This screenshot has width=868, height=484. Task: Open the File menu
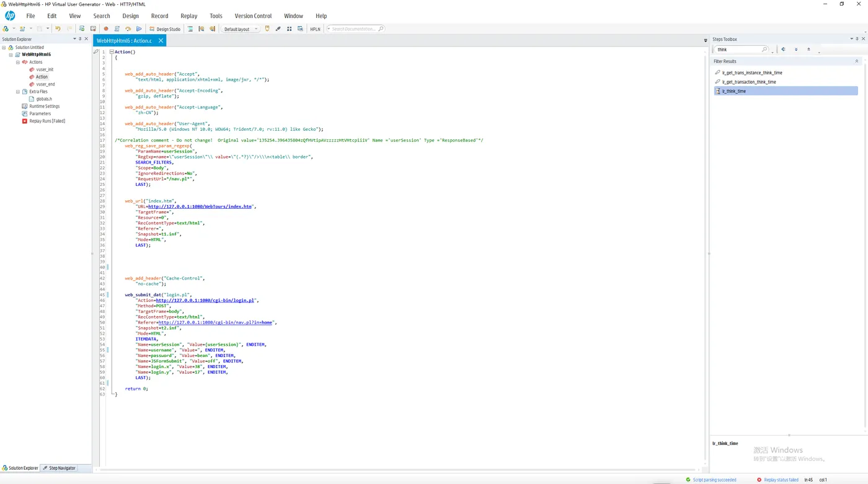(x=30, y=16)
